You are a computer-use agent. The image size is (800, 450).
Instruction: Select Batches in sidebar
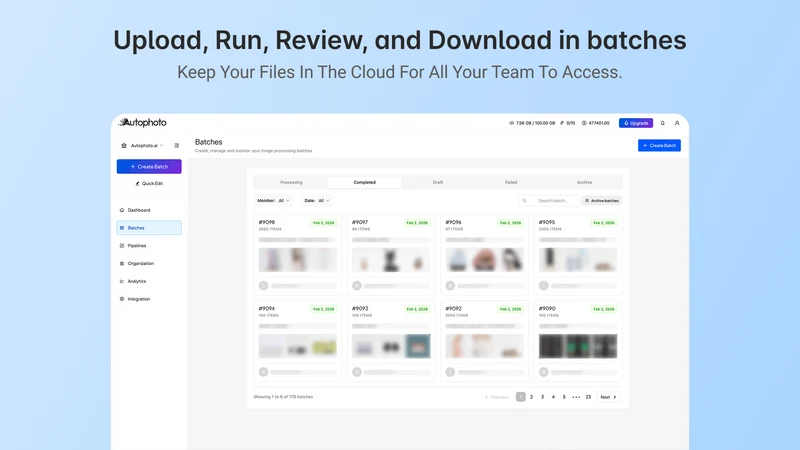[149, 228]
